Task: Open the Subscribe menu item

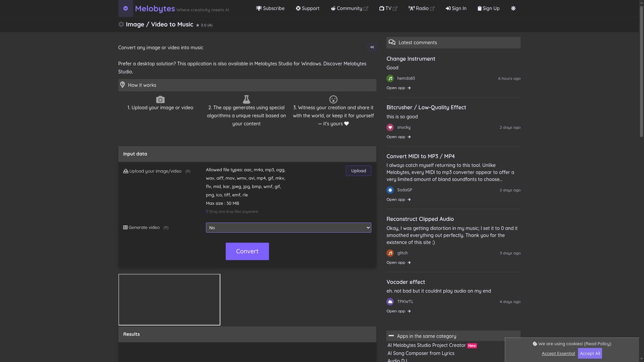Action: (x=270, y=9)
